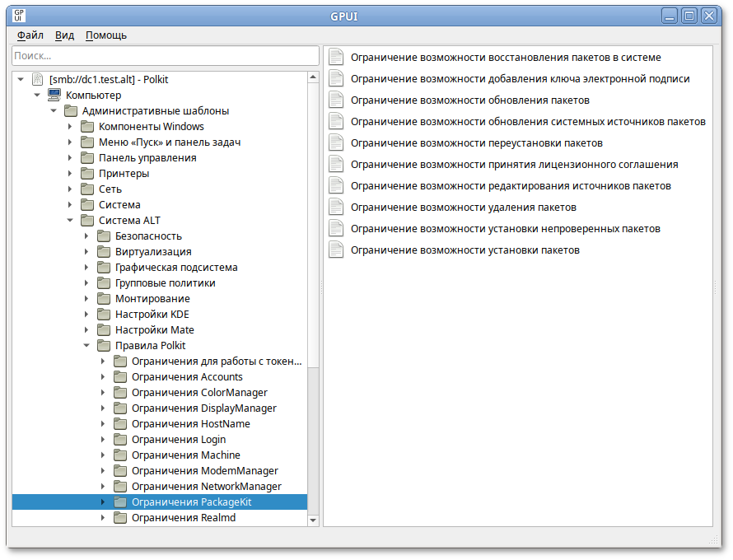Collapse the Правила Polkit branch
The width and height of the screenshot is (733, 560).
coord(86,346)
